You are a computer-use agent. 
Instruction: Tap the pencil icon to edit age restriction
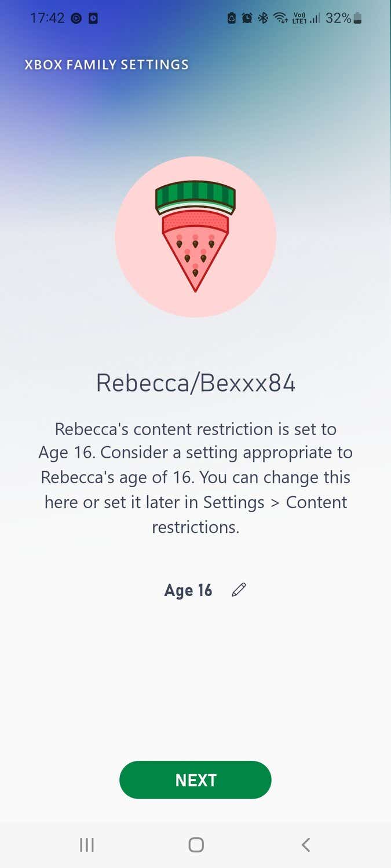click(239, 590)
